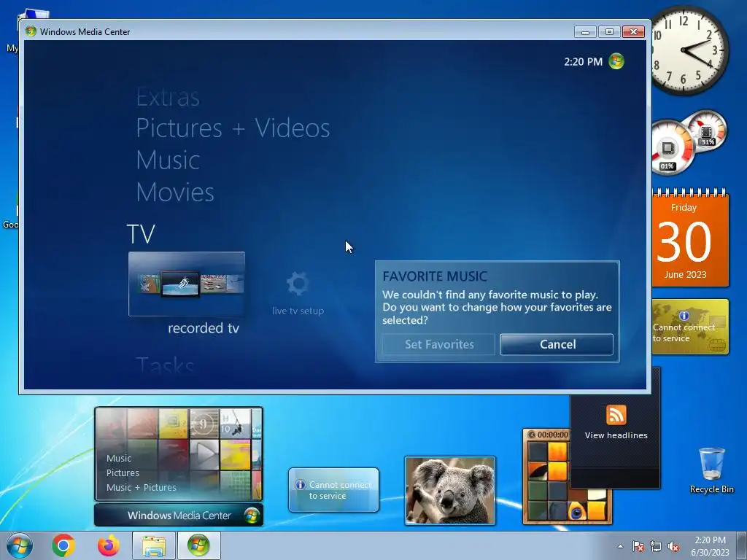
Task: Select the Tasks menu item
Action: (165, 366)
